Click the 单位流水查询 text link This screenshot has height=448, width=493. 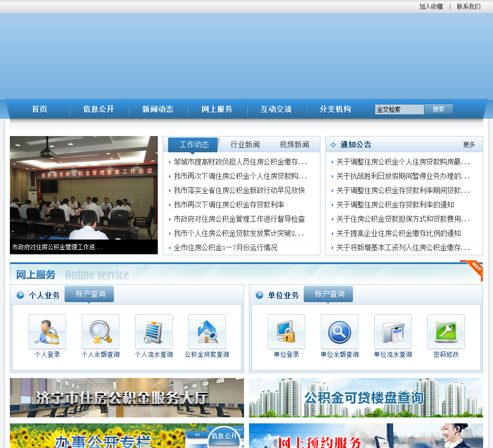pyautogui.click(x=393, y=355)
